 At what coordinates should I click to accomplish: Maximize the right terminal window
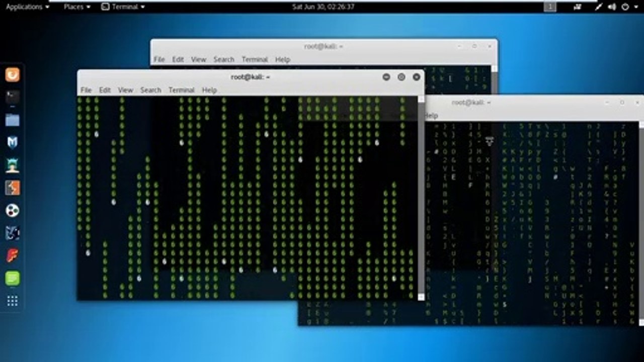coord(622,102)
